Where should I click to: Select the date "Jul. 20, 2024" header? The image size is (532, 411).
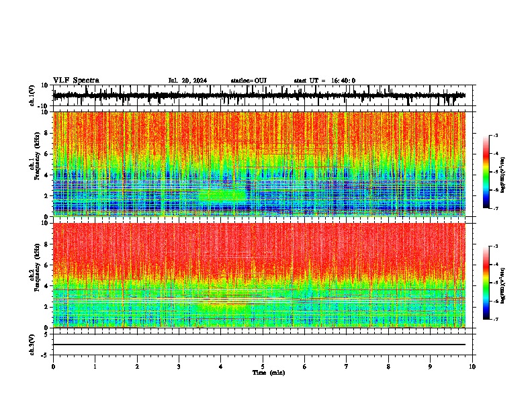tap(187, 81)
